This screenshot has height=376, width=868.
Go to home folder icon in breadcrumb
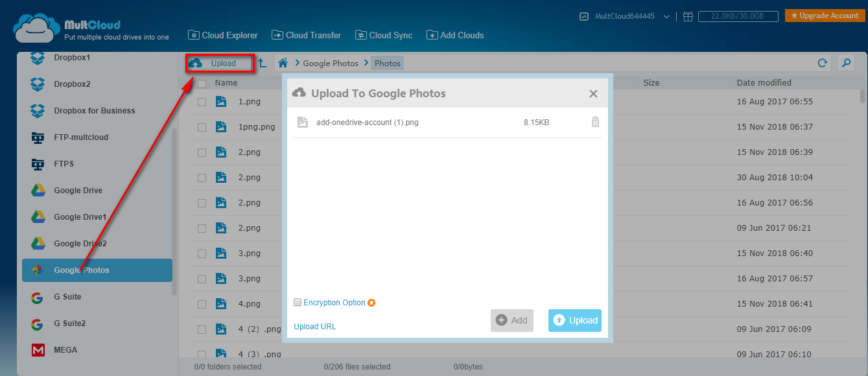coord(283,63)
